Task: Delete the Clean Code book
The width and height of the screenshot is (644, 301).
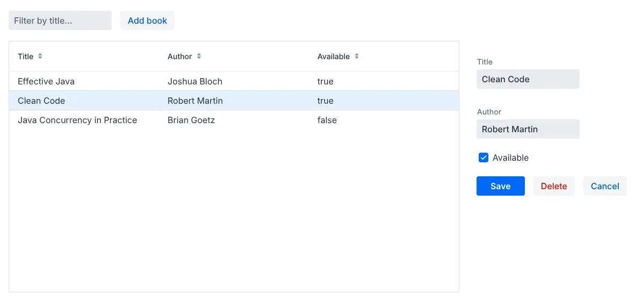Action: coord(554,186)
